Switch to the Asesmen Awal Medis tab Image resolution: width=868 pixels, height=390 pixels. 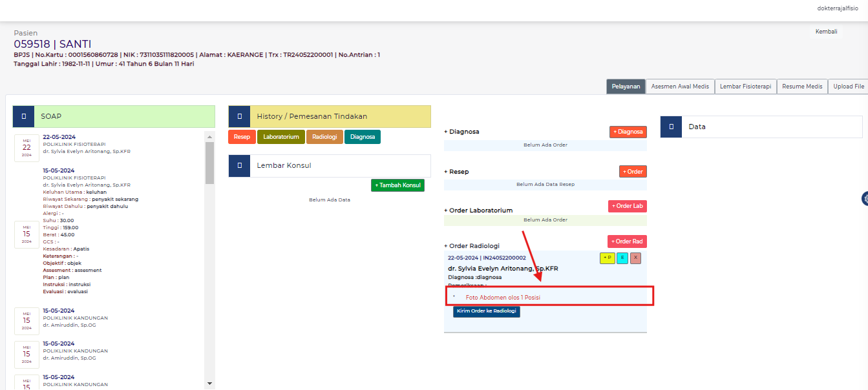click(680, 87)
